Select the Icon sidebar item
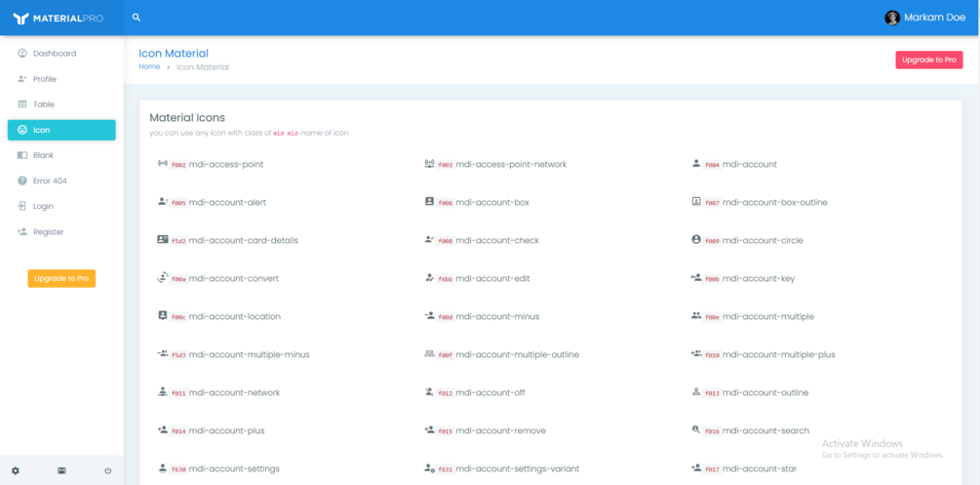980x485 pixels. click(61, 130)
